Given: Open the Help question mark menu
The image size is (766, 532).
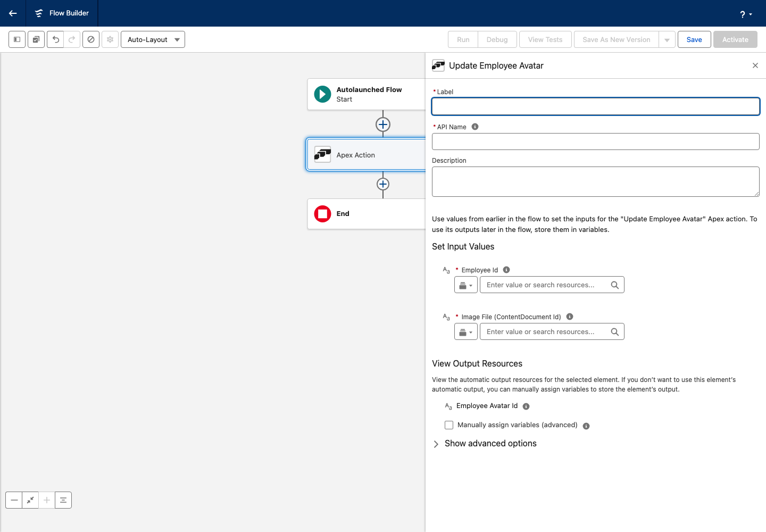Looking at the screenshot, I should 746,14.
